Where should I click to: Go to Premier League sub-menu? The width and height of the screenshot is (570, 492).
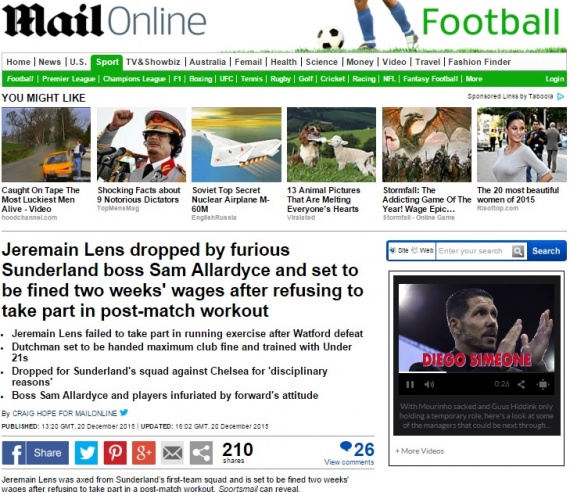point(69,79)
